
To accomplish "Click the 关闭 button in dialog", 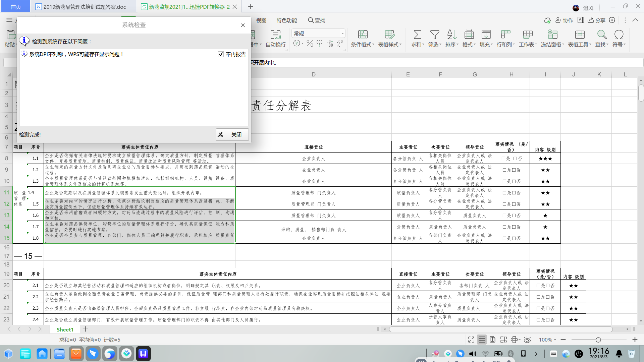I will point(232,134).
